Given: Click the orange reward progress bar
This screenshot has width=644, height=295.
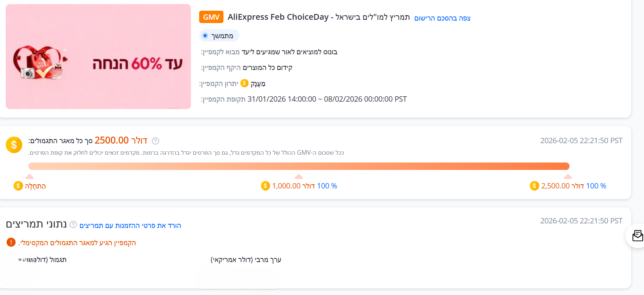Looking at the screenshot, I should click(298, 165).
